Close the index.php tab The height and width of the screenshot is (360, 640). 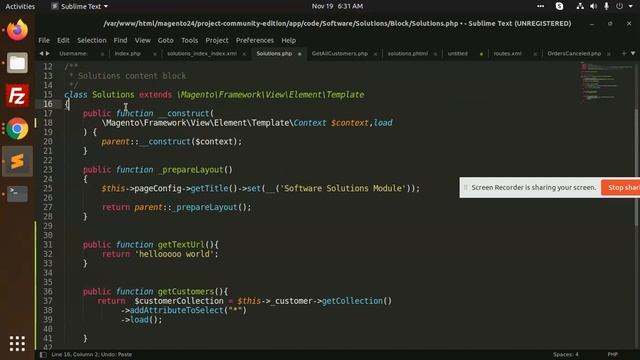coord(155,54)
